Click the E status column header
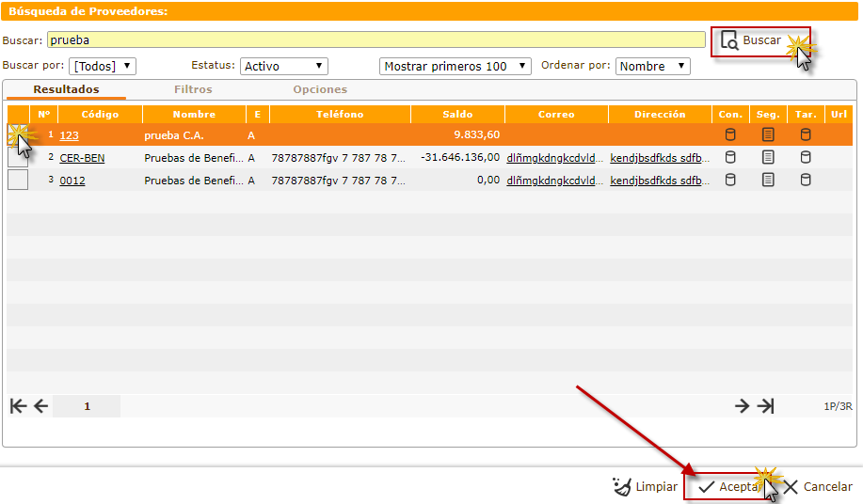The width and height of the screenshot is (863, 504). [x=257, y=114]
